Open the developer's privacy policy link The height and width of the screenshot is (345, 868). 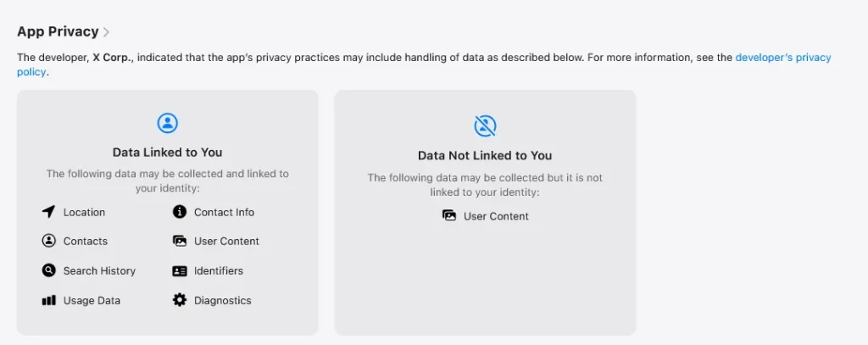(x=782, y=58)
